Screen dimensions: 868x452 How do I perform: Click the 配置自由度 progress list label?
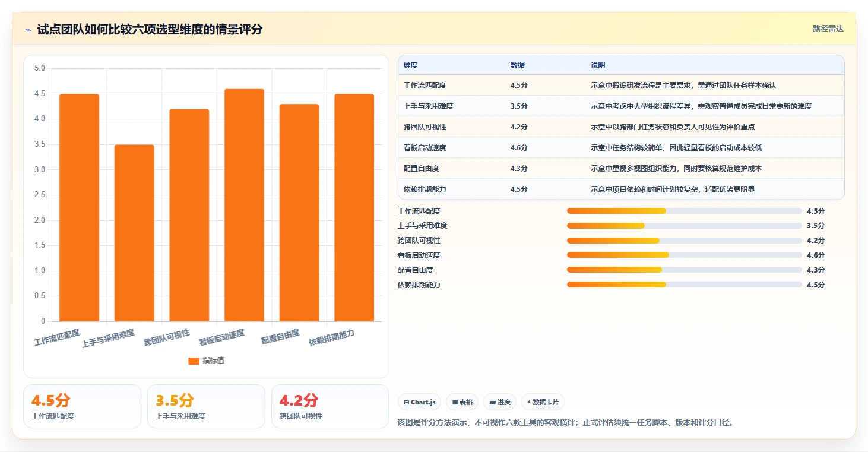[x=415, y=270]
